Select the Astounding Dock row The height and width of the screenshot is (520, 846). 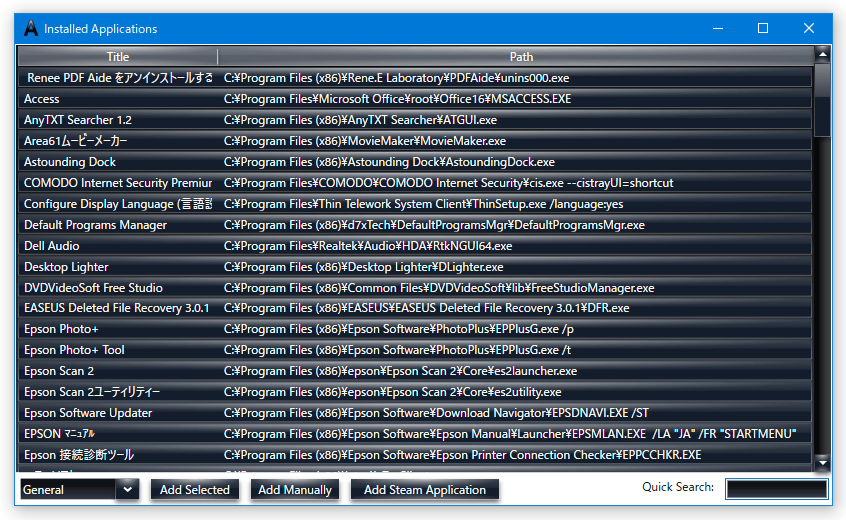tap(415, 162)
